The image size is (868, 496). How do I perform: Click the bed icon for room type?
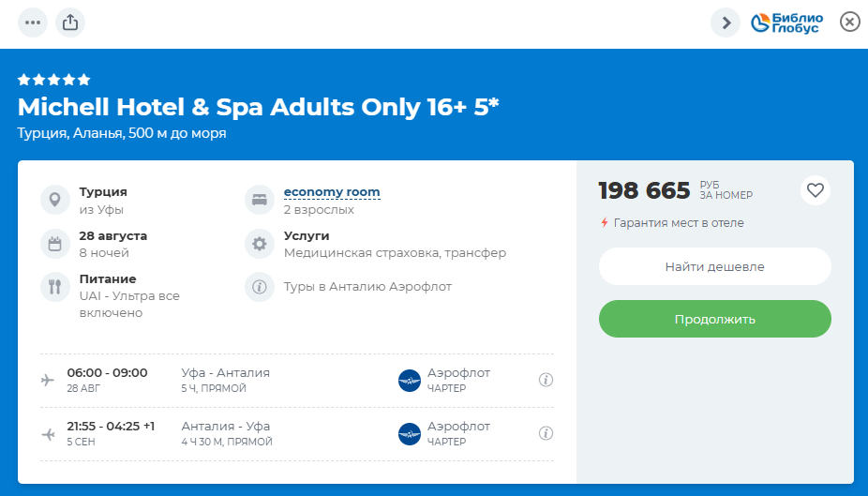pyautogui.click(x=259, y=200)
